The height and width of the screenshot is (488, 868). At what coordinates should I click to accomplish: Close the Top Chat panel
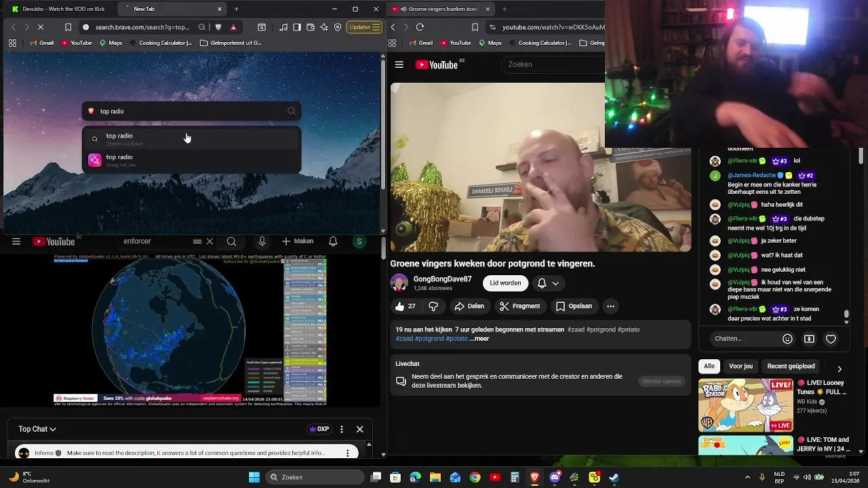click(360, 429)
